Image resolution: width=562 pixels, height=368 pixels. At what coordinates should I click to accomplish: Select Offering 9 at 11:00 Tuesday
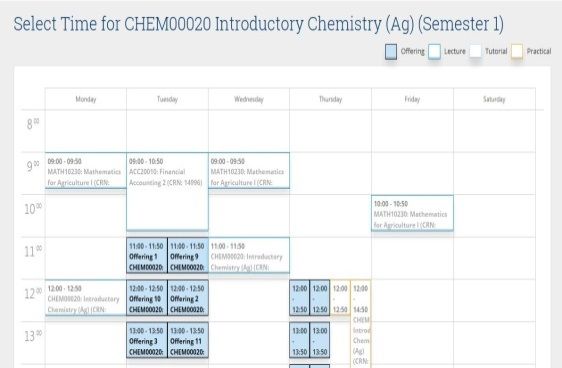tap(188, 256)
